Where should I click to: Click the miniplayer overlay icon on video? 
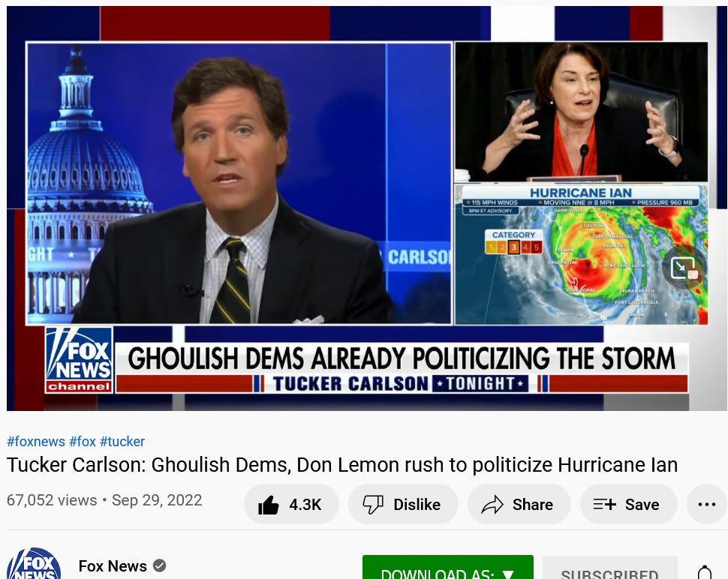pos(684,268)
